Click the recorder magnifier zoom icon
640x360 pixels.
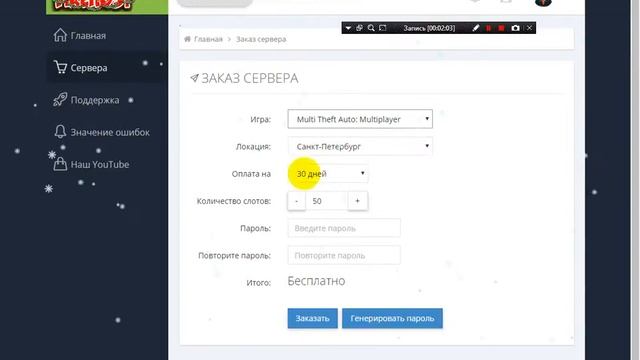pyautogui.click(x=371, y=28)
